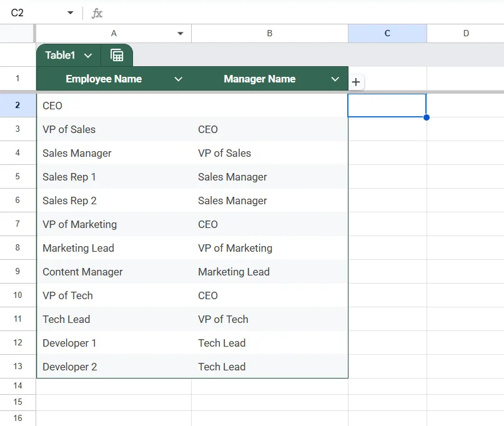Image resolution: width=504 pixels, height=426 pixels.
Task: Select column C header
Action: pos(387,34)
